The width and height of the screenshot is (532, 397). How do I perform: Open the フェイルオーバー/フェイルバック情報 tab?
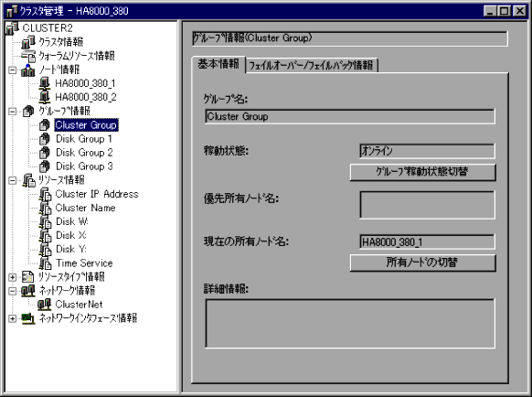(311, 65)
